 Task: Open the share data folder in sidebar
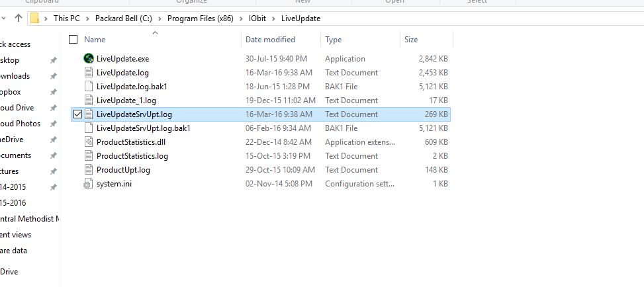point(13,251)
